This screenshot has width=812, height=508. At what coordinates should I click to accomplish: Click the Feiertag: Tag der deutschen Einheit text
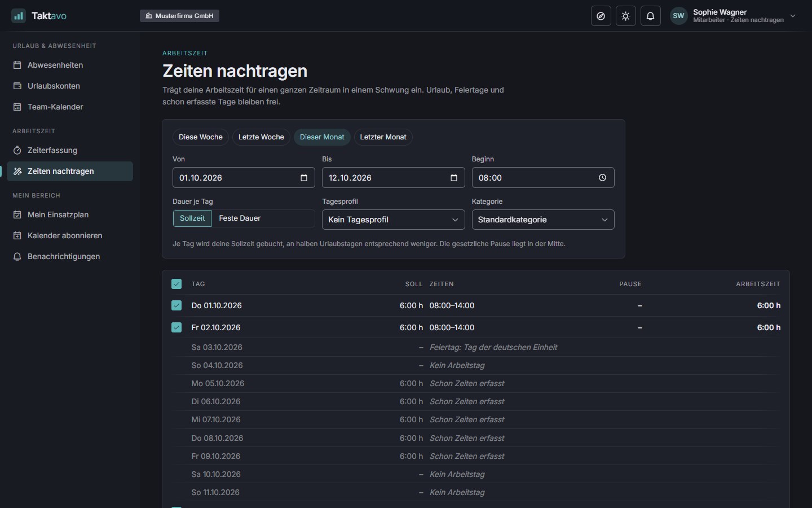[493, 347]
